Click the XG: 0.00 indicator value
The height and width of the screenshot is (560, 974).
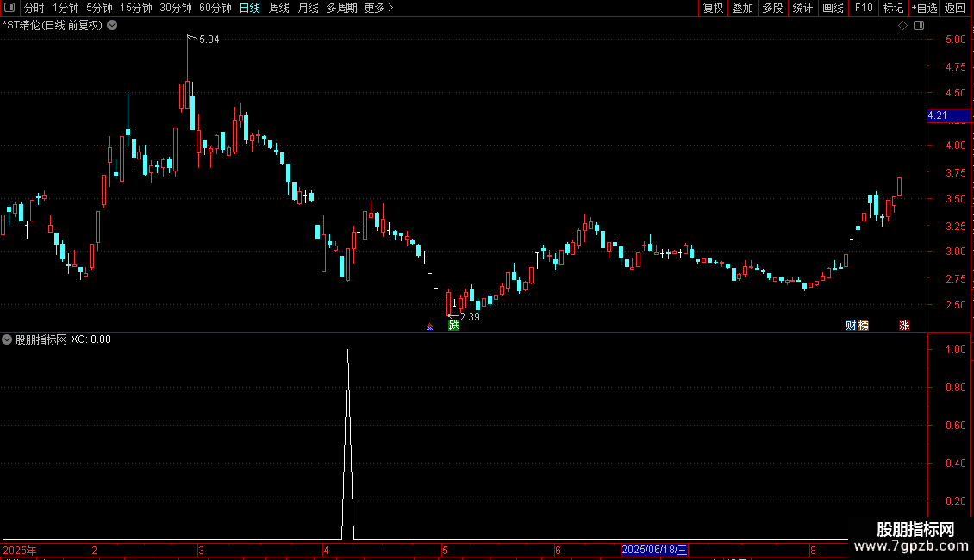(x=91, y=339)
